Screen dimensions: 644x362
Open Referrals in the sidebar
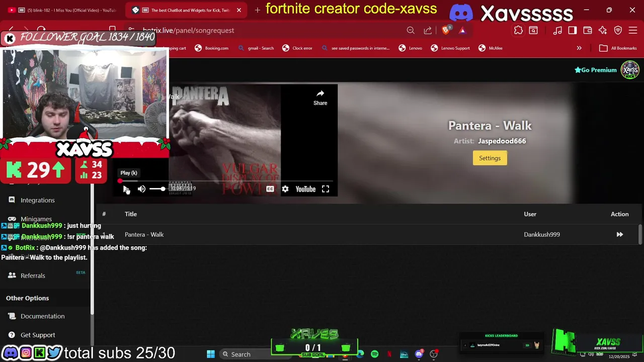(33, 276)
